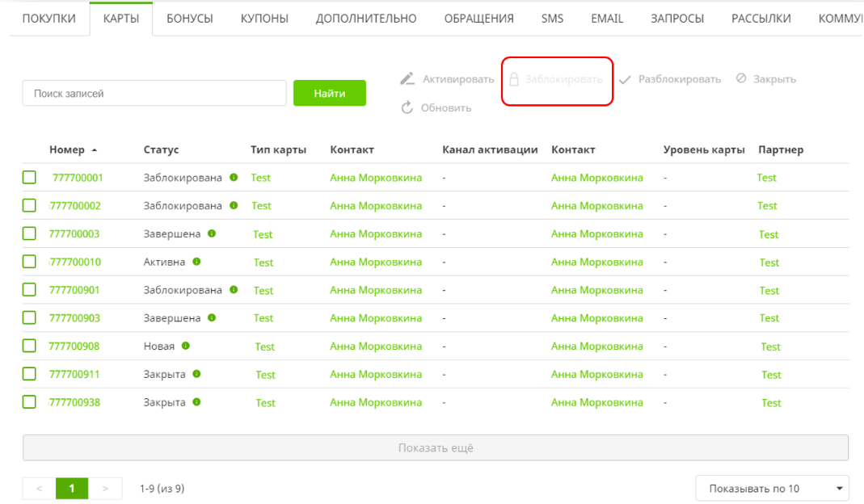The image size is (864, 504).
Task: Click status info icon for card 777700908
Action: [x=186, y=346]
